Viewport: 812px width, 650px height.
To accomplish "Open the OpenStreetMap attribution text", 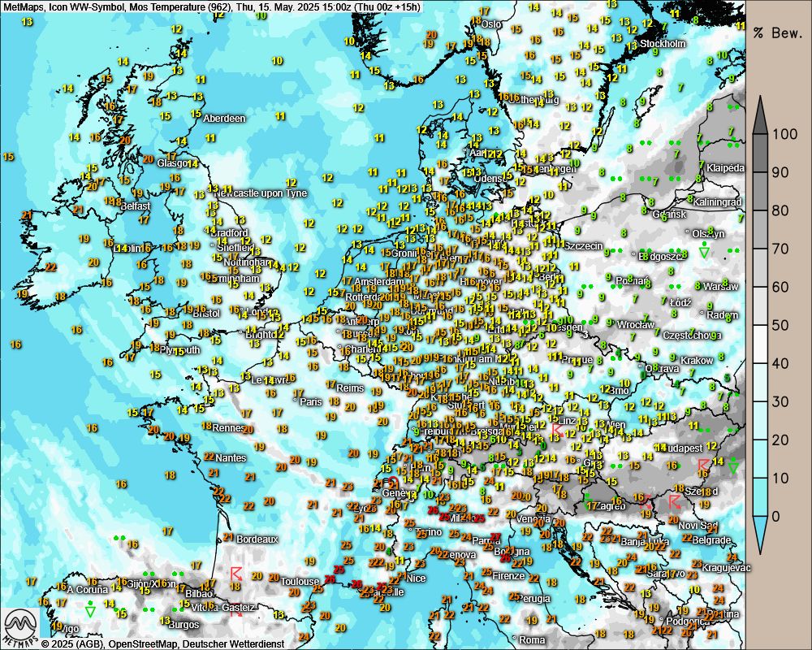I will click(143, 643).
